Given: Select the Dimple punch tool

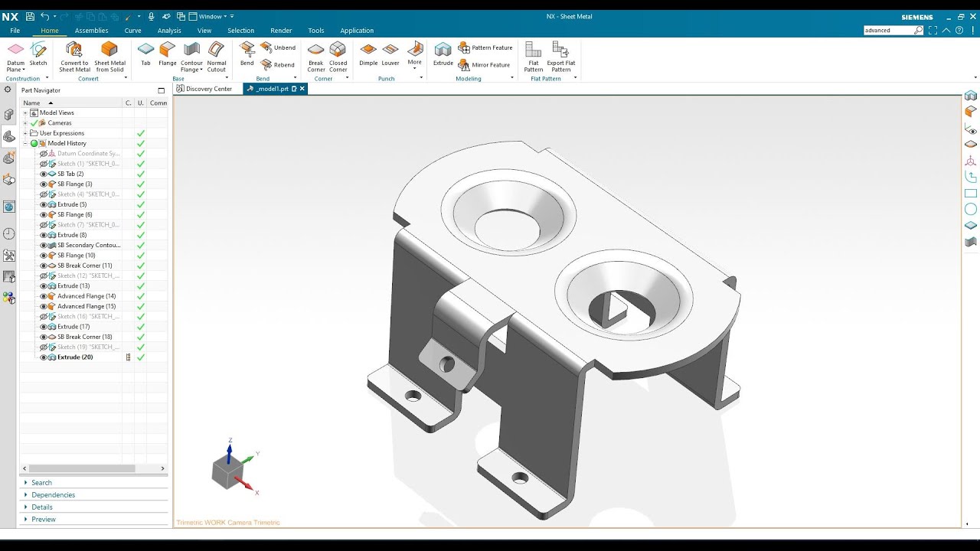Looking at the screenshot, I should (x=368, y=55).
